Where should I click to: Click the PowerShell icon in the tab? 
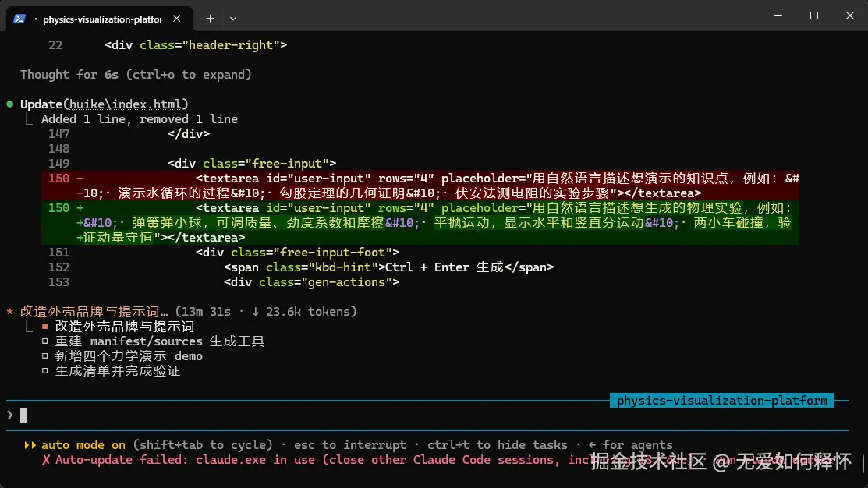coord(19,19)
